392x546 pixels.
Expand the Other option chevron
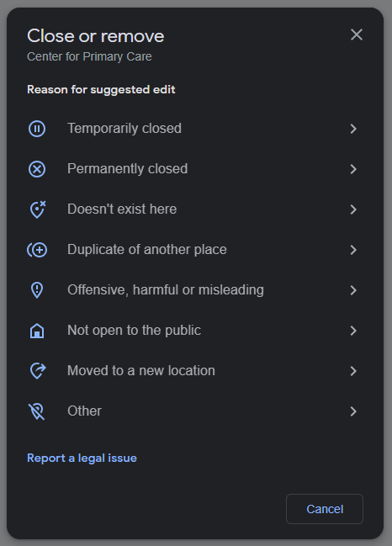353,411
